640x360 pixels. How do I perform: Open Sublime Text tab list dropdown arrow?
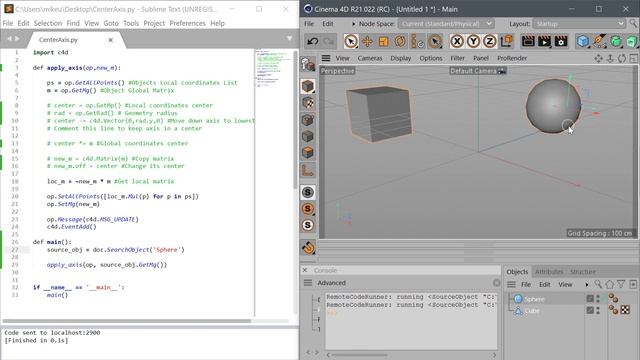point(289,38)
